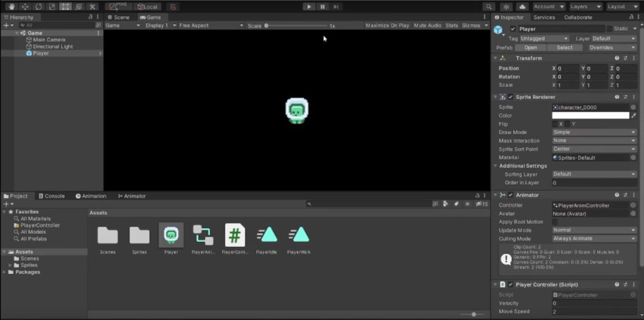Toggle grid snapping icon
The image size is (644, 320).
(x=173, y=6)
